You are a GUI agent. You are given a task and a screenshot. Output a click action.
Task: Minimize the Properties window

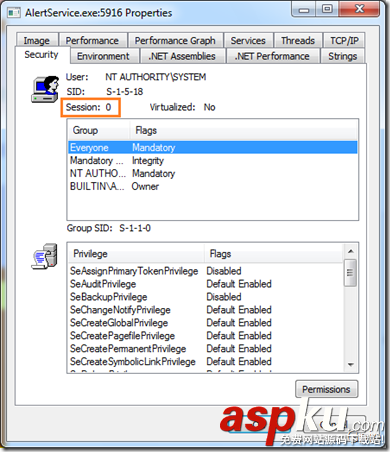[x=304, y=10]
